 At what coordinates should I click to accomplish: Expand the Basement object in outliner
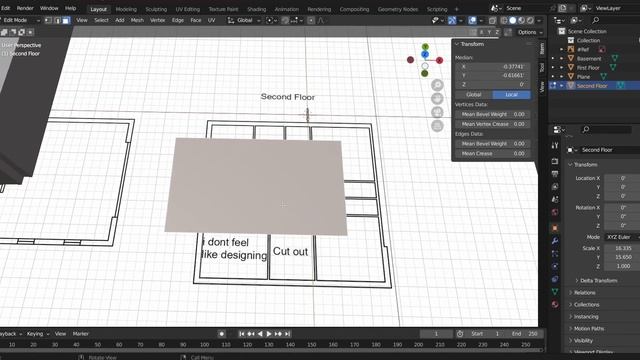[562, 58]
